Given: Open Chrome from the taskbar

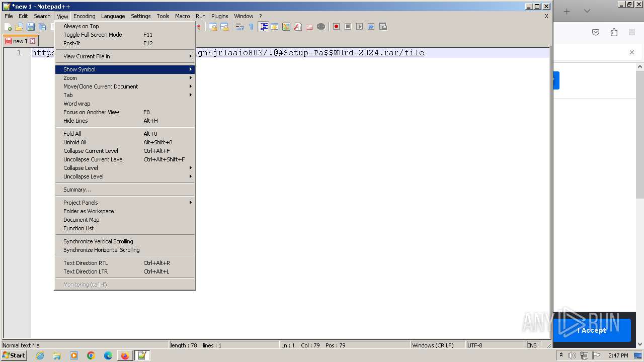Looking at the screenshot, I should pos(91,355).
